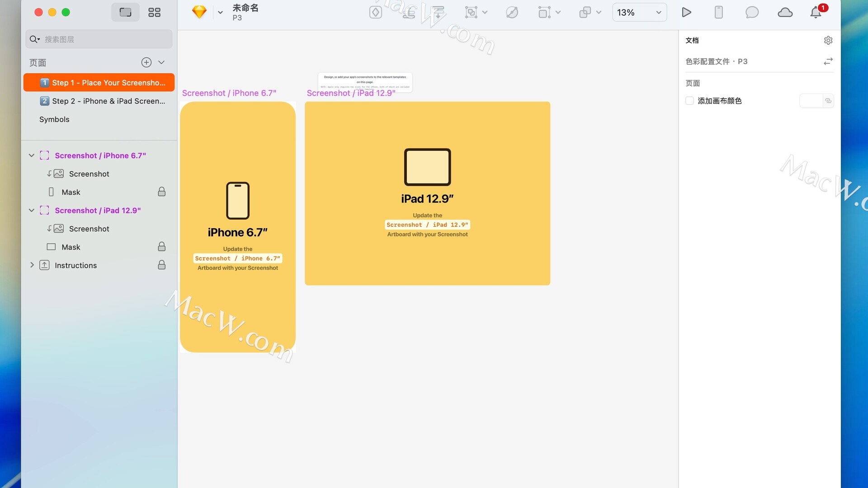Screen dimensions: 868x488
Task: Click the text style toolbar icon
Action: click(x=409, y=12)
